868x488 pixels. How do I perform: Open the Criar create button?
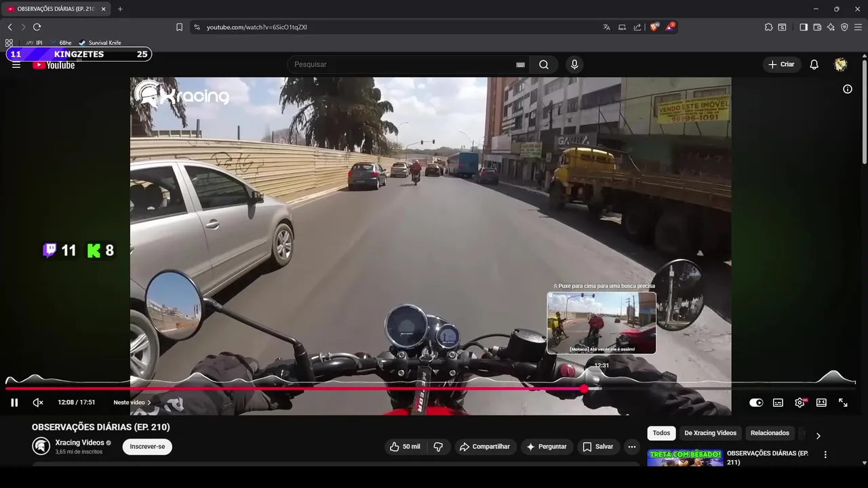[x=781, y=64]
